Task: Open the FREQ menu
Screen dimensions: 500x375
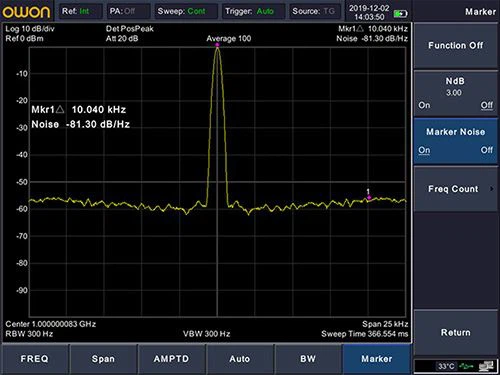Action: (35, 359)
